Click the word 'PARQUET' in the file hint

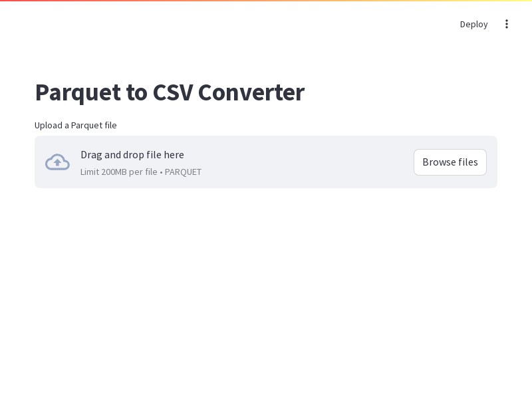183,172
